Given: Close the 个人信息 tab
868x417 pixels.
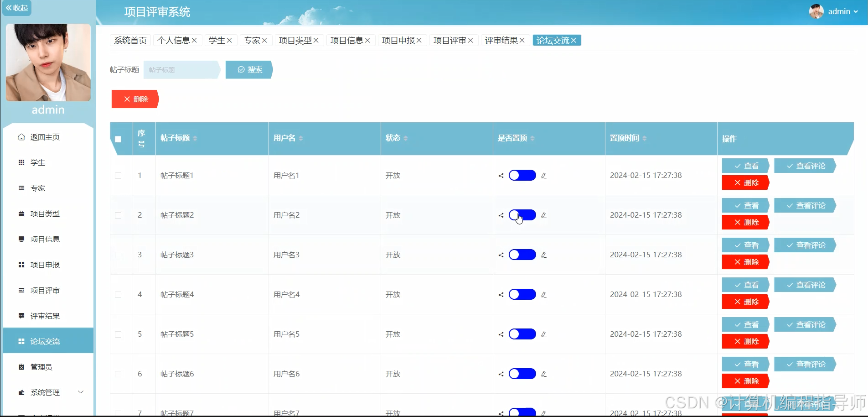Looking at the screenshot, I should pyautogui.click(x=194, y=41).
